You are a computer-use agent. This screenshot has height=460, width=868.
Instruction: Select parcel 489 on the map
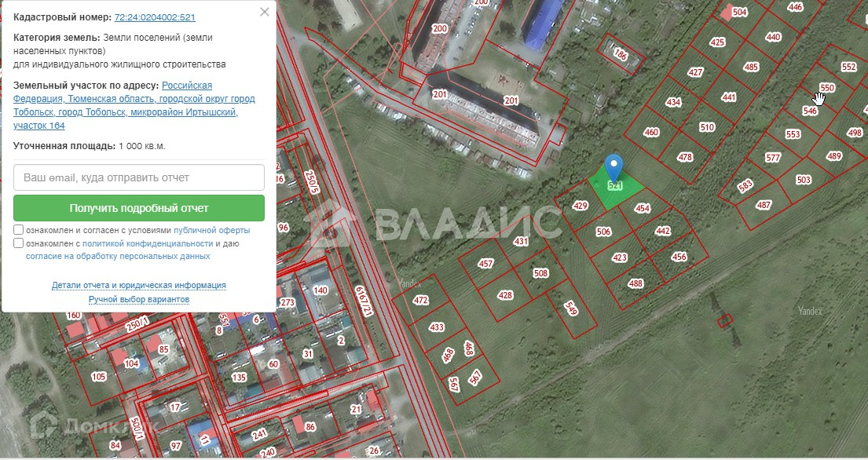[834, 156]
